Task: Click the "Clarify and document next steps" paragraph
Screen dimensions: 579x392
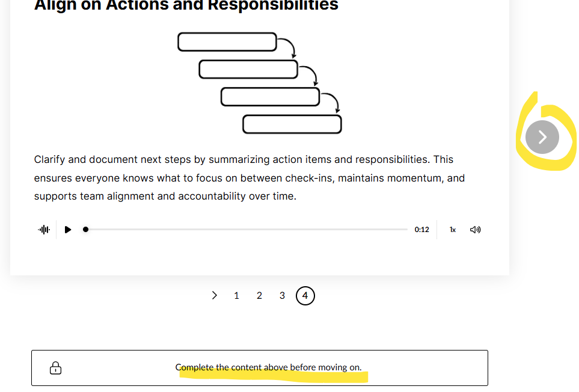Action: pyautogui.click(x=249, y=178)
